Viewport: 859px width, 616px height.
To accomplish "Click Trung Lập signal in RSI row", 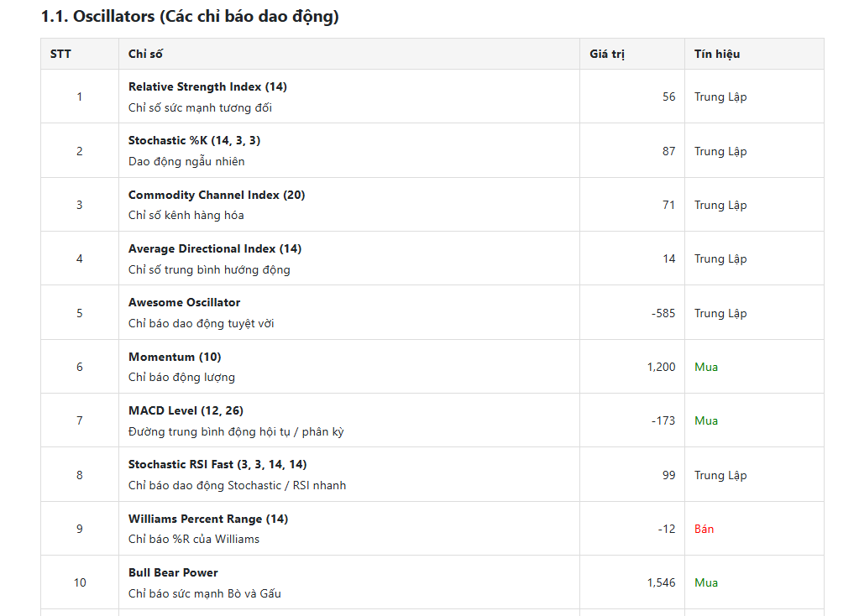I will point(720,97).
